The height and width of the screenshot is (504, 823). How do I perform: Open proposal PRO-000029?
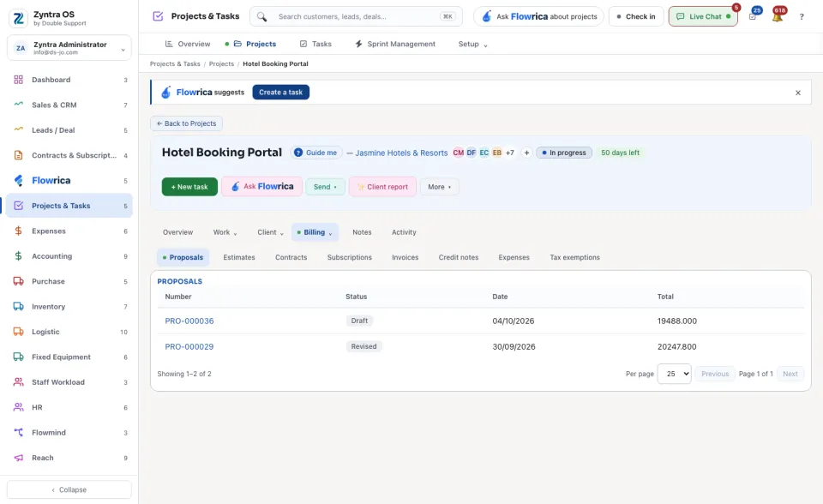coord(189,346)
